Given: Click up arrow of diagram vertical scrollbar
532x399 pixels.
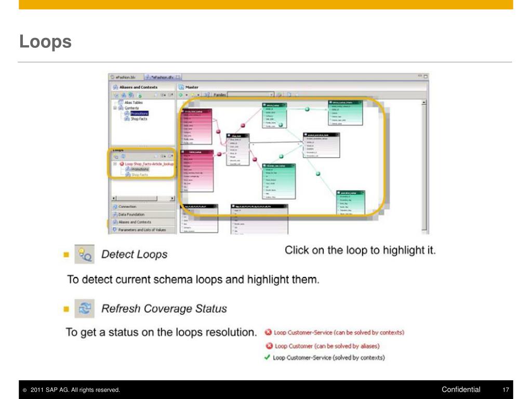Looking at the screenshot, I should [424, 102].
